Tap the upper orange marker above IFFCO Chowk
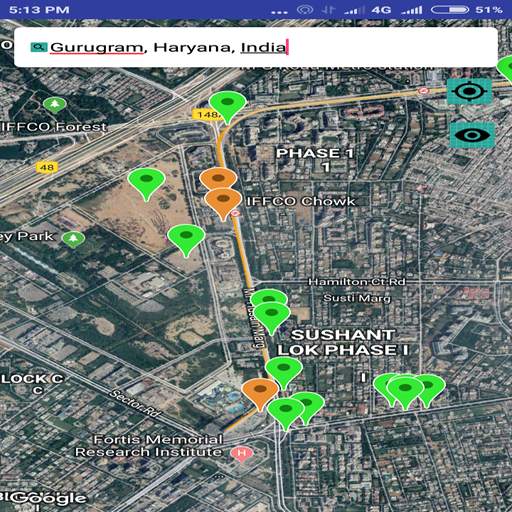Image resolution: width=512 pixels, height=512 pixels. [x=218, y=178]
